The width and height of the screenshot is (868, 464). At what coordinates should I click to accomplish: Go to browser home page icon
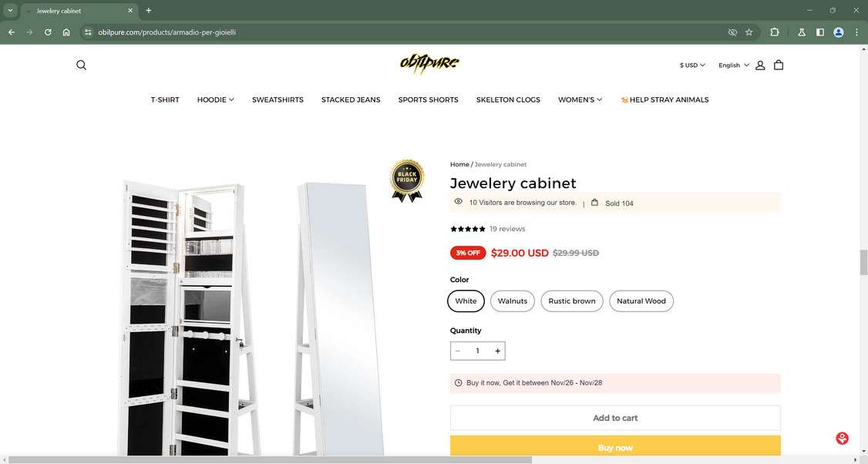pyautogui.click(x=66, y=32)
